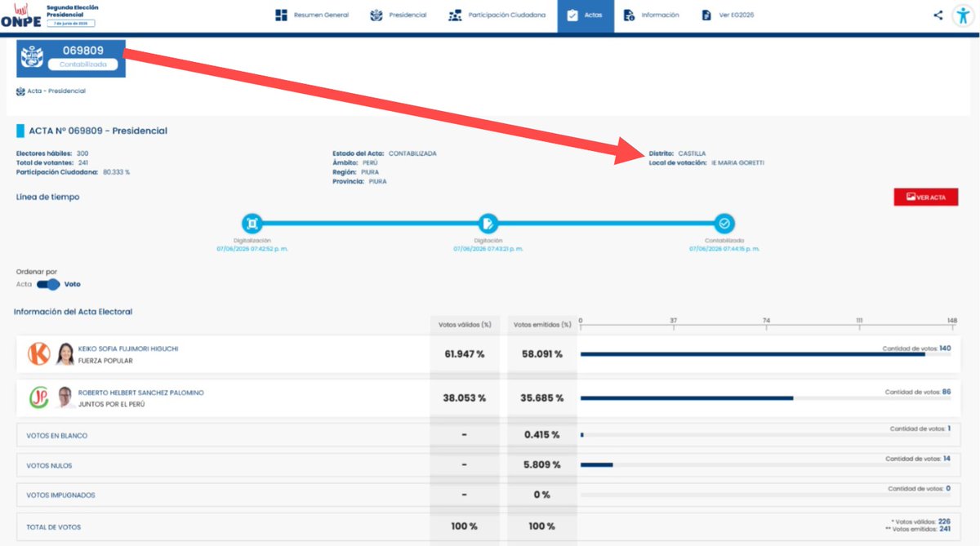Open the accessibility options icon
Viewport: 980px width, 546px height.
[962, 16]
